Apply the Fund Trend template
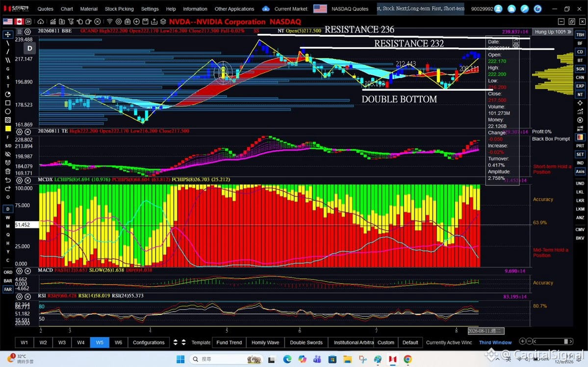588x367 pixels. click(229, 343)
